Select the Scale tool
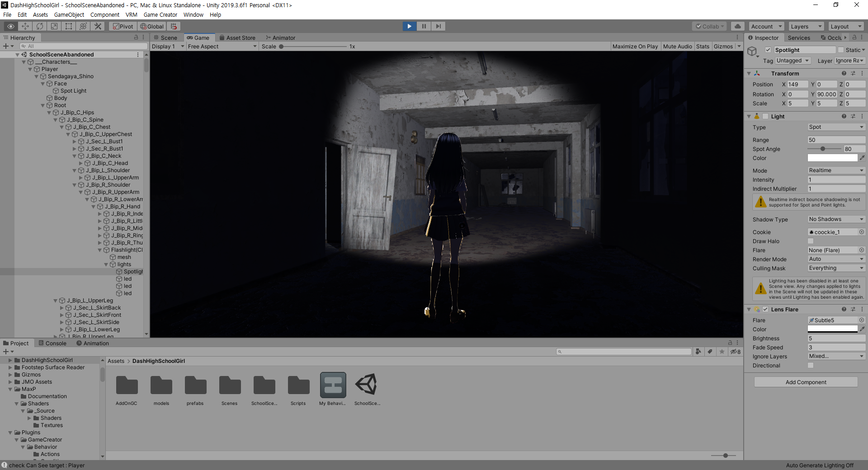The height and width of the screenshot is (470, 868). [x=54, y=26]
